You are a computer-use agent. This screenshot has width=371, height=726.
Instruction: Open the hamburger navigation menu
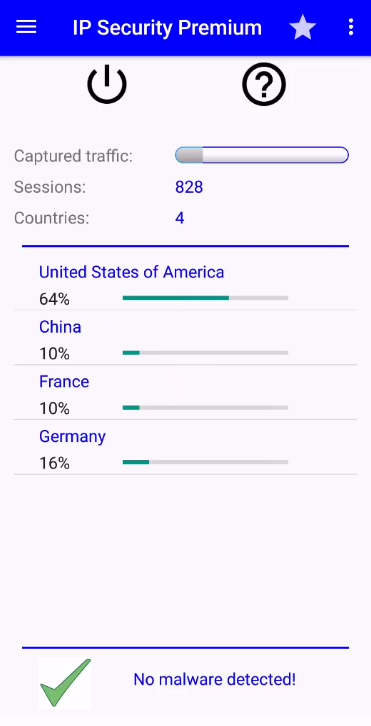click(26, 27)
